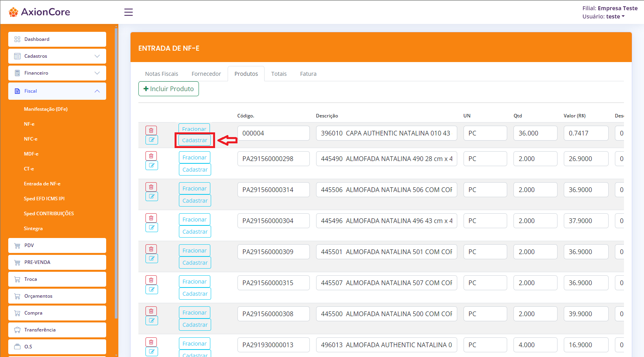
Task: Delete the row PA291930000013
Action: [x=151, y=342]
